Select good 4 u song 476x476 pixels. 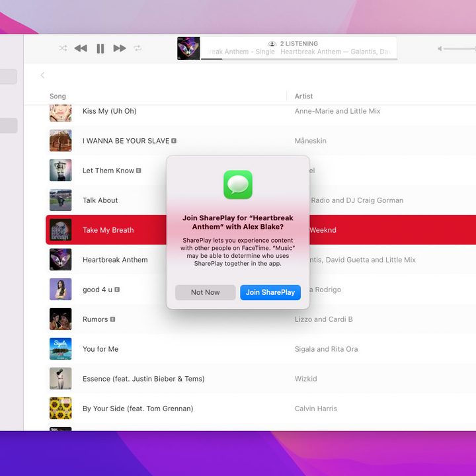(x=97, y=290)
